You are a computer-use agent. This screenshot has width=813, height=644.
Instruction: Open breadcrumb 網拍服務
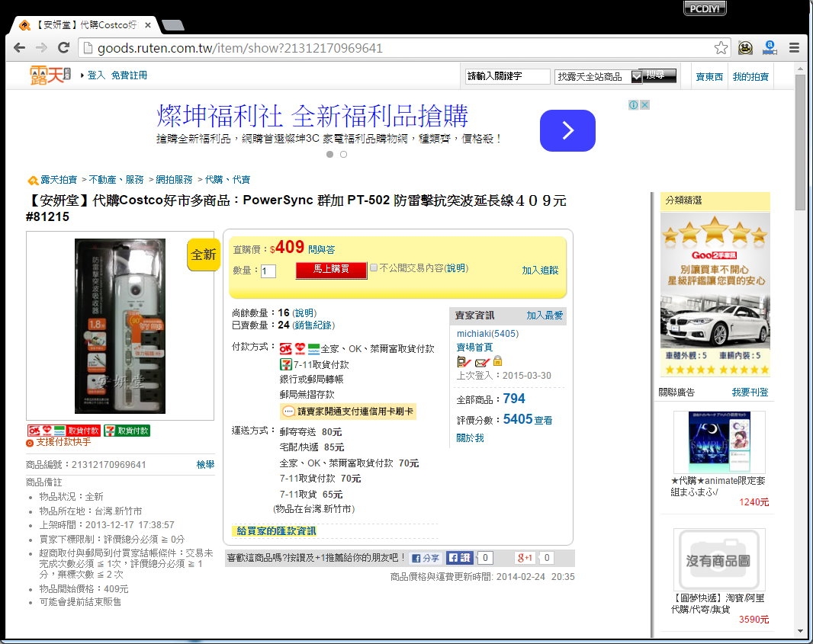[174, 180]
